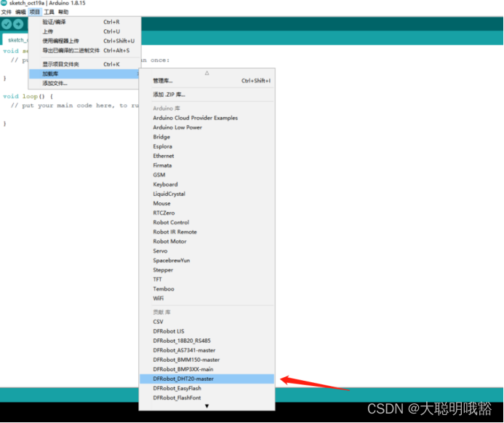Select the Temboo library
This screenshot has height=423, width=504.
207,289
